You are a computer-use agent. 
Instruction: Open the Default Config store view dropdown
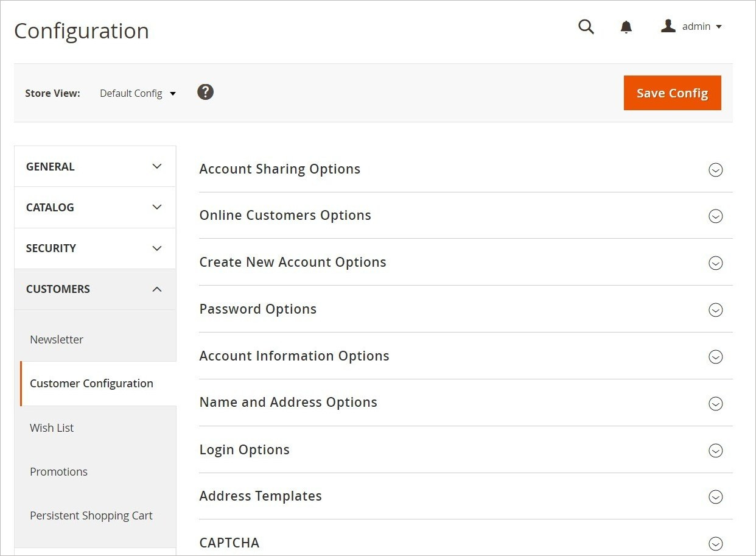[x=138, y=93]
